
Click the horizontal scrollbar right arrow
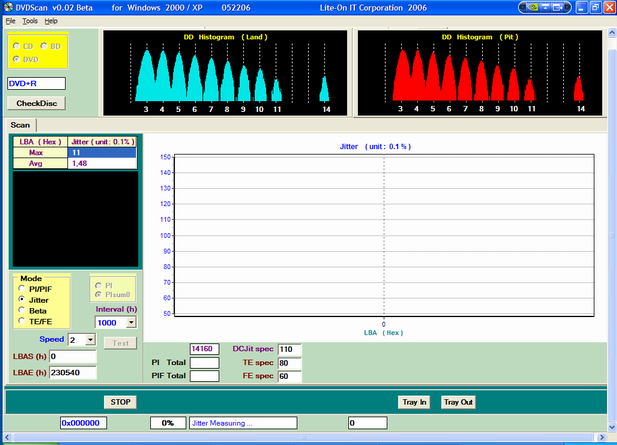tap(602, 437)
